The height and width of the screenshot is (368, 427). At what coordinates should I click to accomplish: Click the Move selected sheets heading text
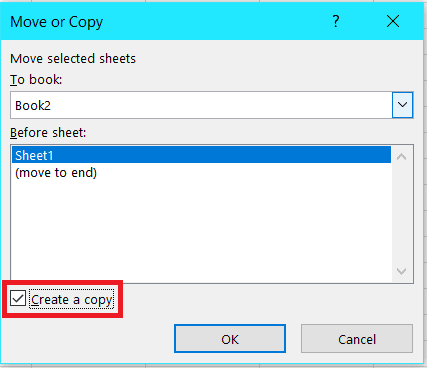tap(73, 59)
